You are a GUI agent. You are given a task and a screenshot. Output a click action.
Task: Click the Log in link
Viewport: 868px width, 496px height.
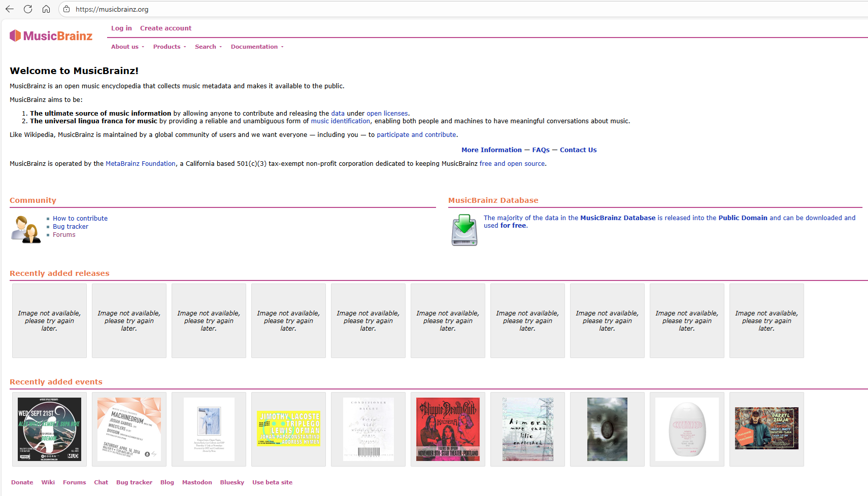click(121, 28)
